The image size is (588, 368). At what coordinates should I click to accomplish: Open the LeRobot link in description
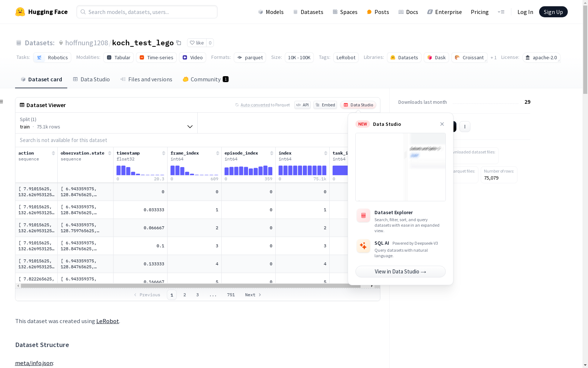107,321
